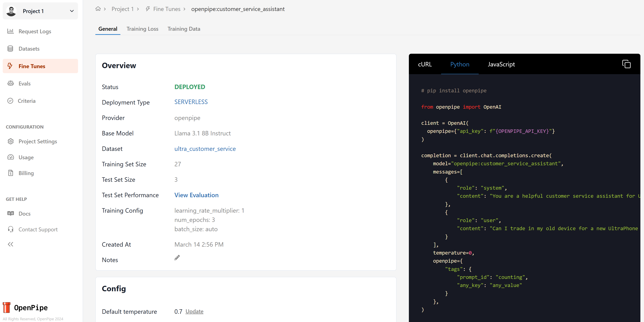Switch to the Training Loss tab
Image resolution: width=644 pixels, height=322 pixels.
143,29
